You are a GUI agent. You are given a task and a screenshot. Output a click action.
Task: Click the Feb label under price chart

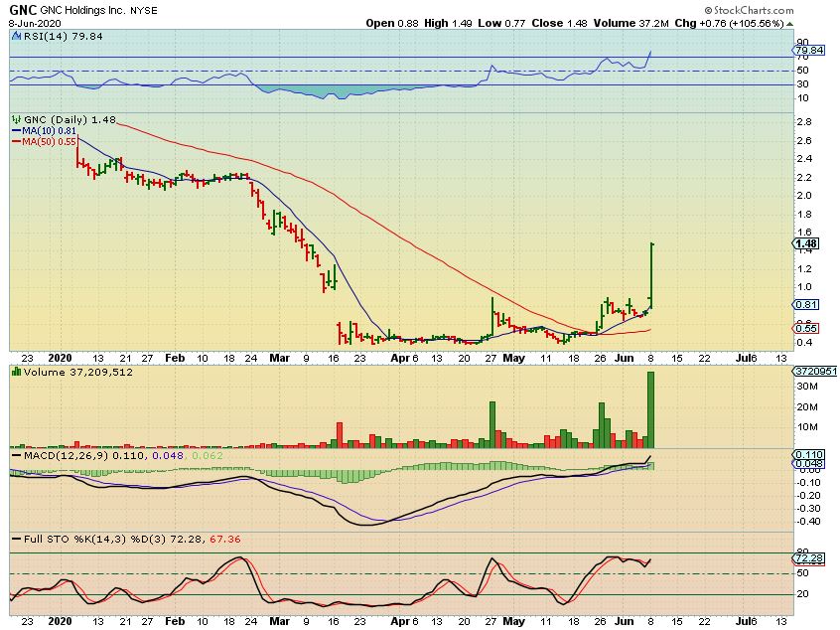(x=175, y=358)
